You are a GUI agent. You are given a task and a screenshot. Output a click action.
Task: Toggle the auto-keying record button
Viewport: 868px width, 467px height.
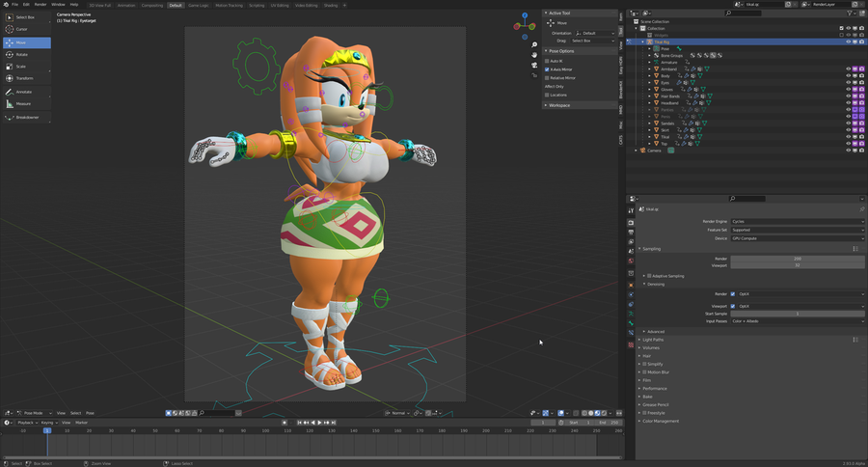[285, 423]
